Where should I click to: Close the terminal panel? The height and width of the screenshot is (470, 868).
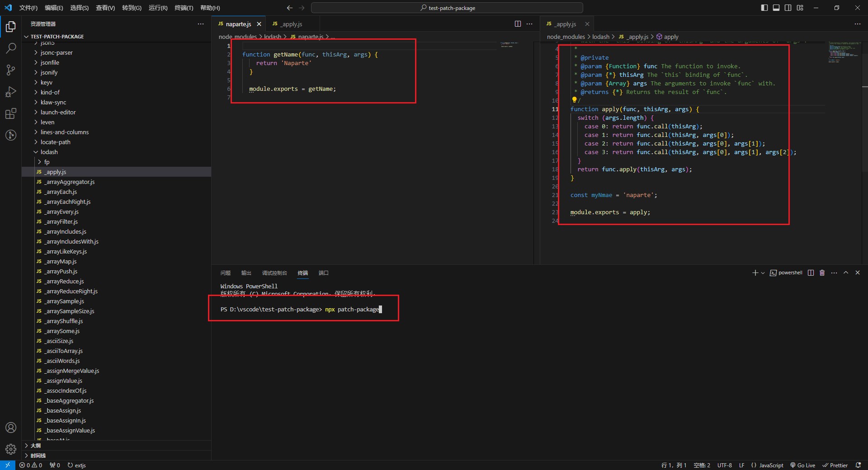(858, 273)
